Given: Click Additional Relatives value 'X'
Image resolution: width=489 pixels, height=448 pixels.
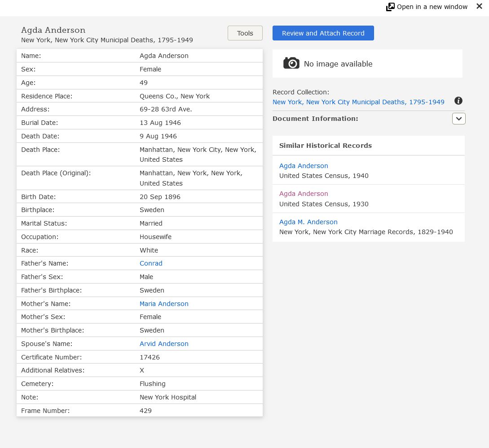Looking at the screenshot, I should (x=142, y=370).
